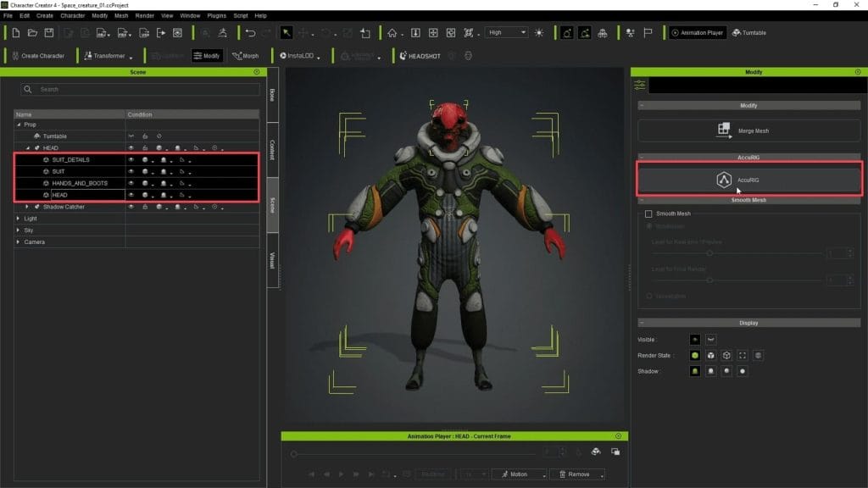Click the Home view icon
Viewport: 868px width, 488px height.
pyautogui.click(x=392, y=33)
